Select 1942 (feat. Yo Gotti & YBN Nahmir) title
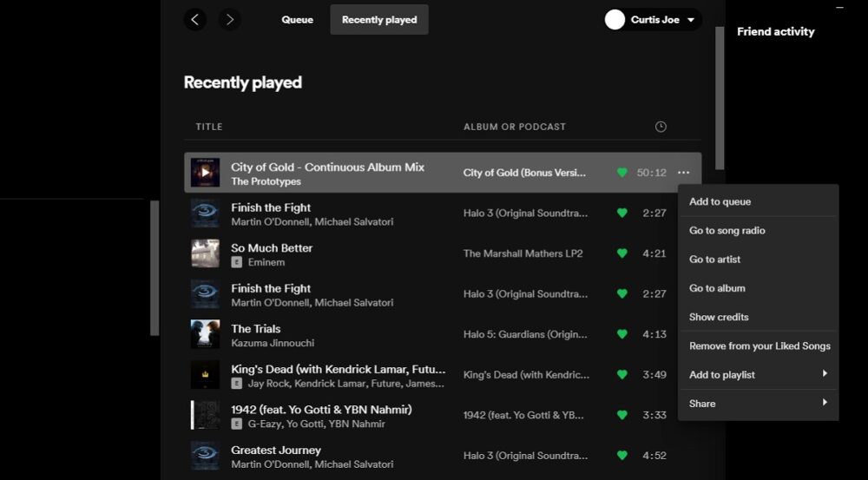The height and width of the screenshot is (480, 868). tap(322, 410)
